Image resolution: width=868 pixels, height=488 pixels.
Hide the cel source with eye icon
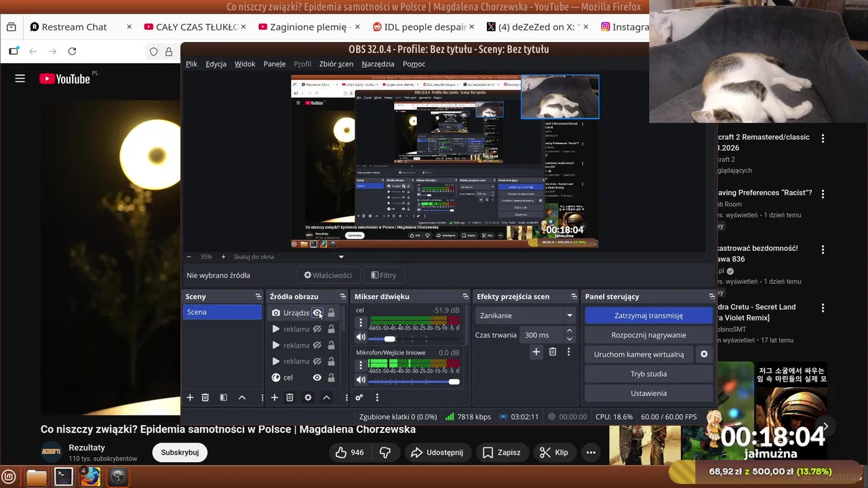[x=317, y=378]
